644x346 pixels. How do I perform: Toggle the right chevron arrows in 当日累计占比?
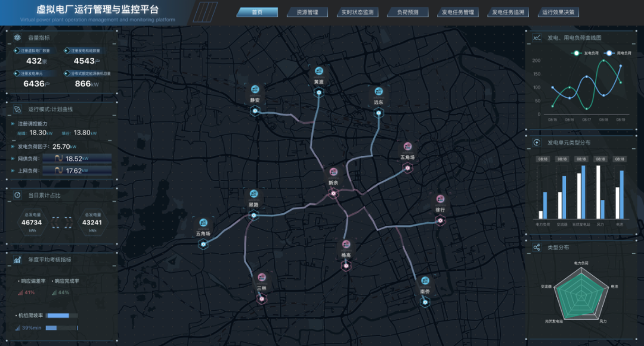69,223
